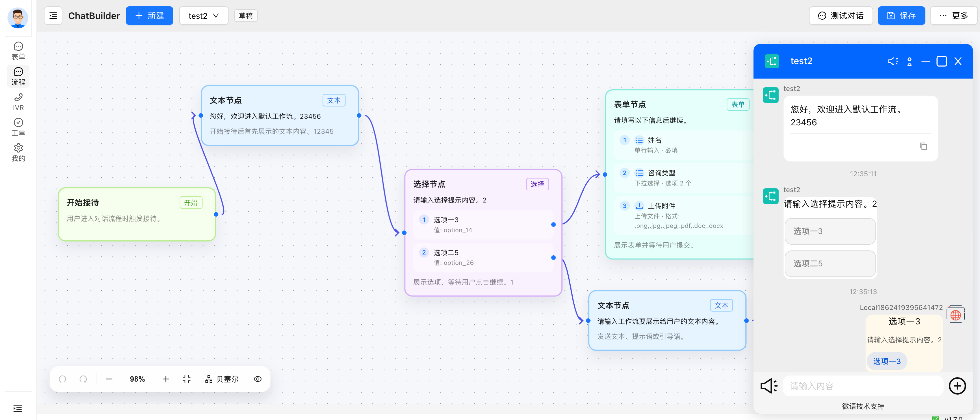Select the 流程 sidebar item
Viewport: 980px width, 420px height.
[18, 77]
